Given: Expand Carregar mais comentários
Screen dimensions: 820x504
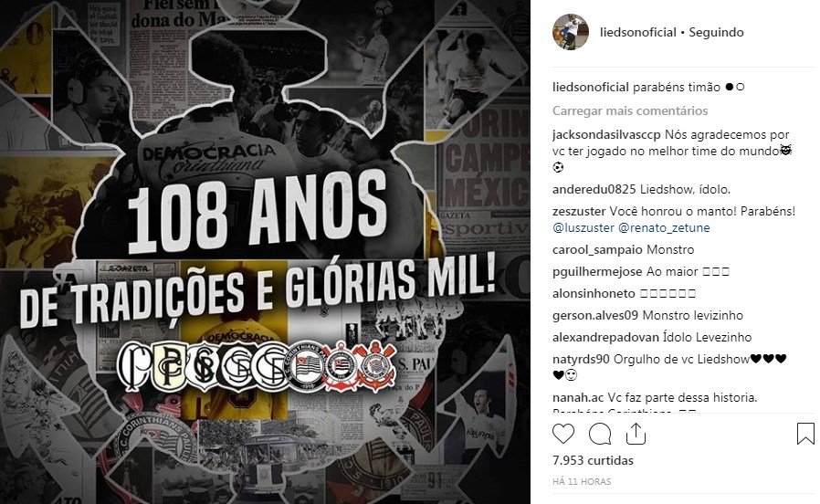Looking at the screenshot, I should tap(630, 110).
